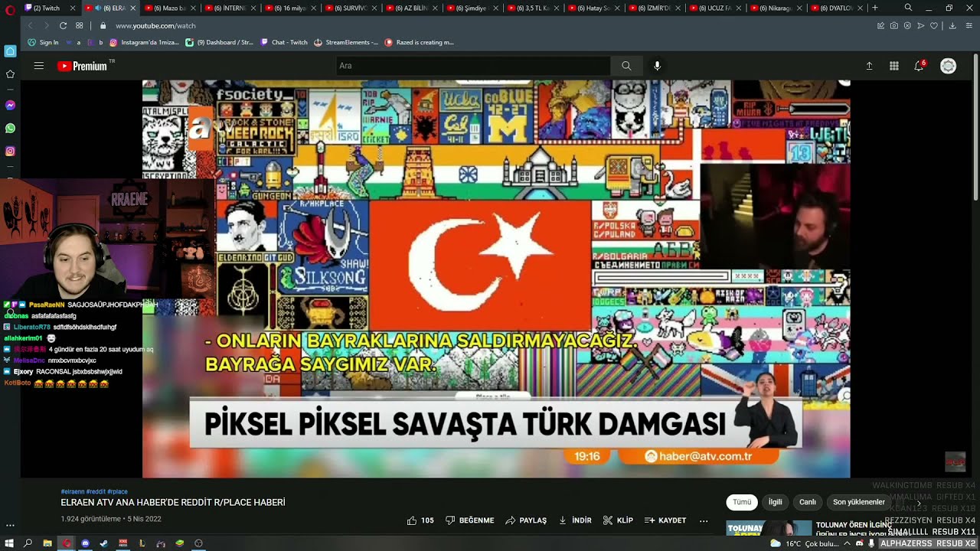This screenshot has width=980, height=551.
Task: Open a new browser tab with plus
Action: coord(875,8)
